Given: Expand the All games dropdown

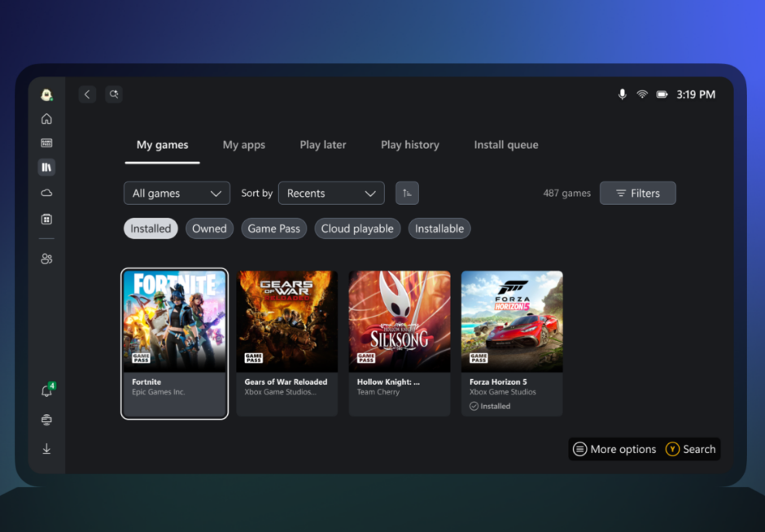Looking at the screenshot, I should coord(177,193).
